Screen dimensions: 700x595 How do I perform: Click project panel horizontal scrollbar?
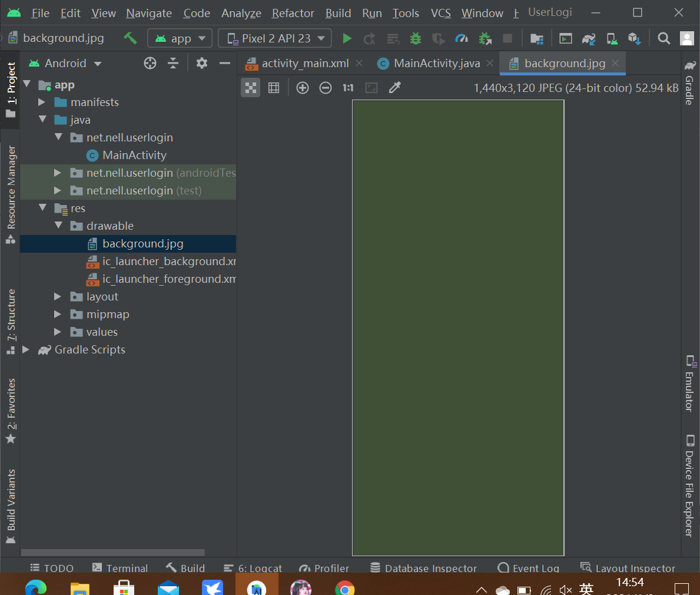[112, 552]
